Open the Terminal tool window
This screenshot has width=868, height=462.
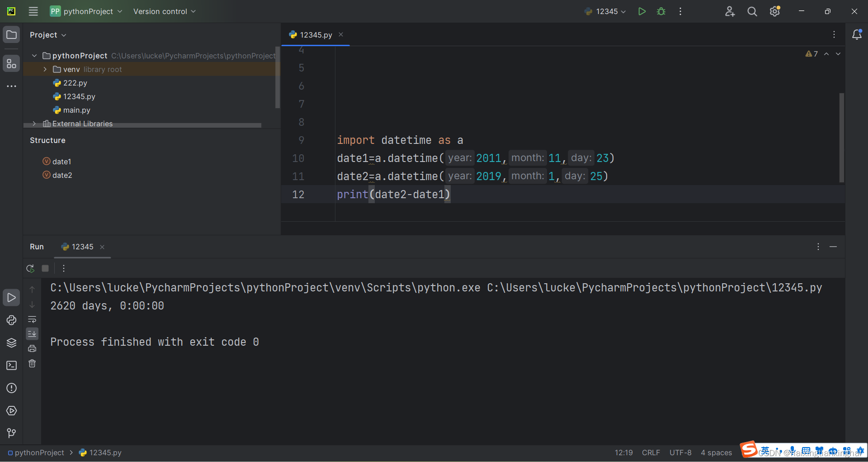coord(11,365)
